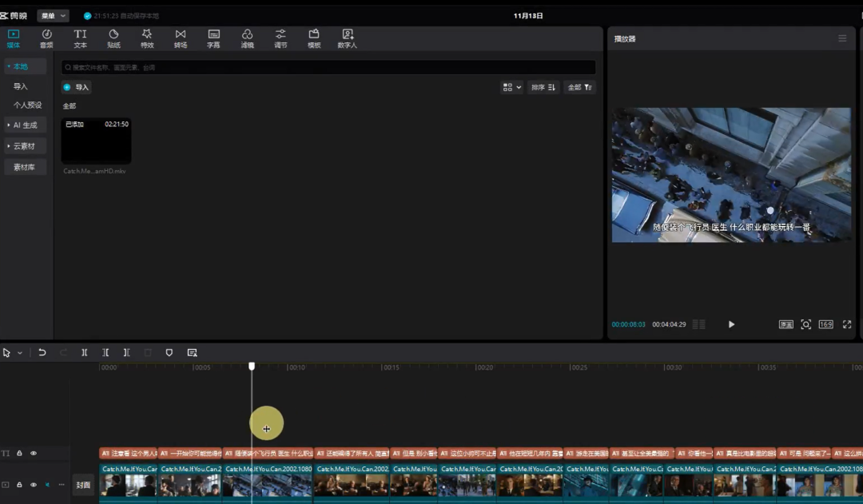Open the 菜单 dropdown menu

53,16
